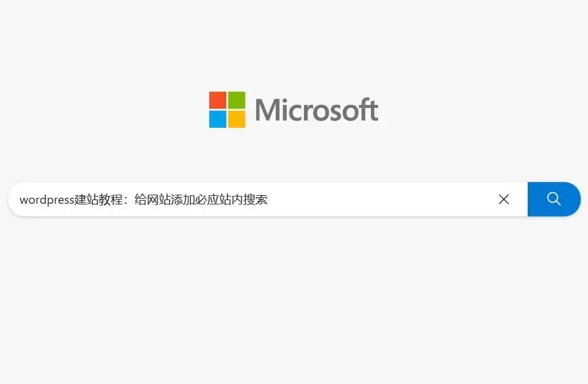Submit the search with the magnifying glass icon

(x=554, y=199)
